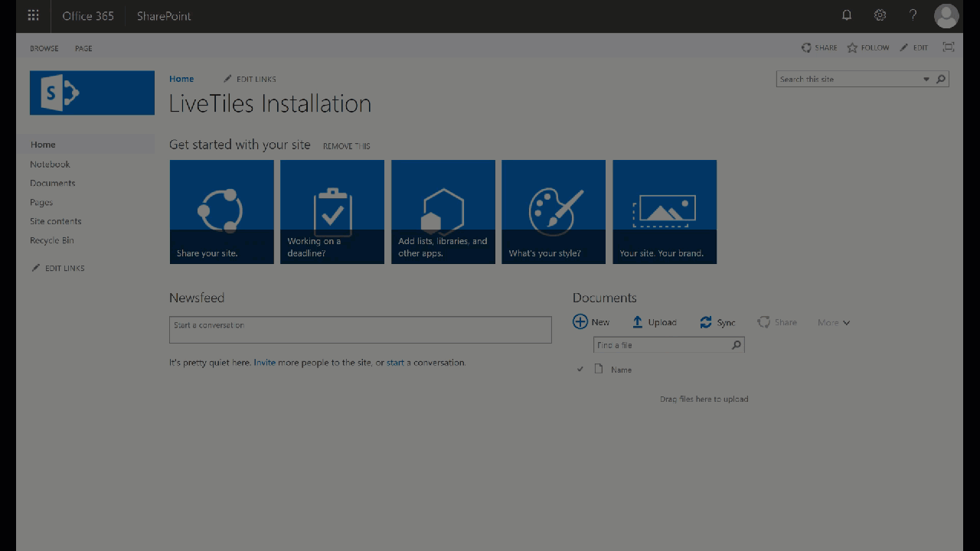This screenshot has height=551, width=980.
Task: Expand the More dropdown in Documents
Action: pos(834,322)
